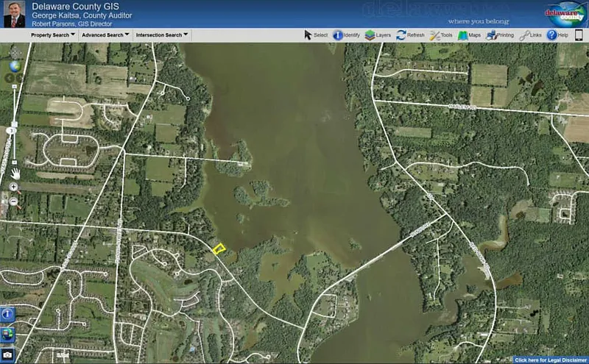Image resolution: width=589 pixels, height=364 pixels.
Task: Open the Maps selector
Action: [x=469, y=35]
